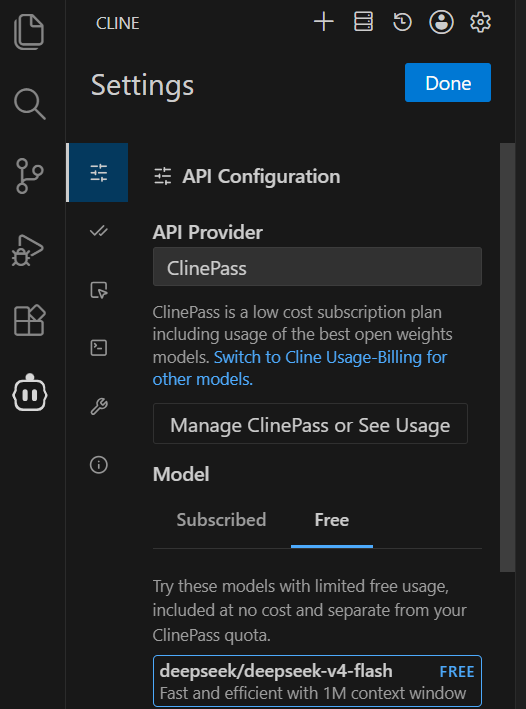
Task: Start a new task with plus icon
Action: [324, 22]
